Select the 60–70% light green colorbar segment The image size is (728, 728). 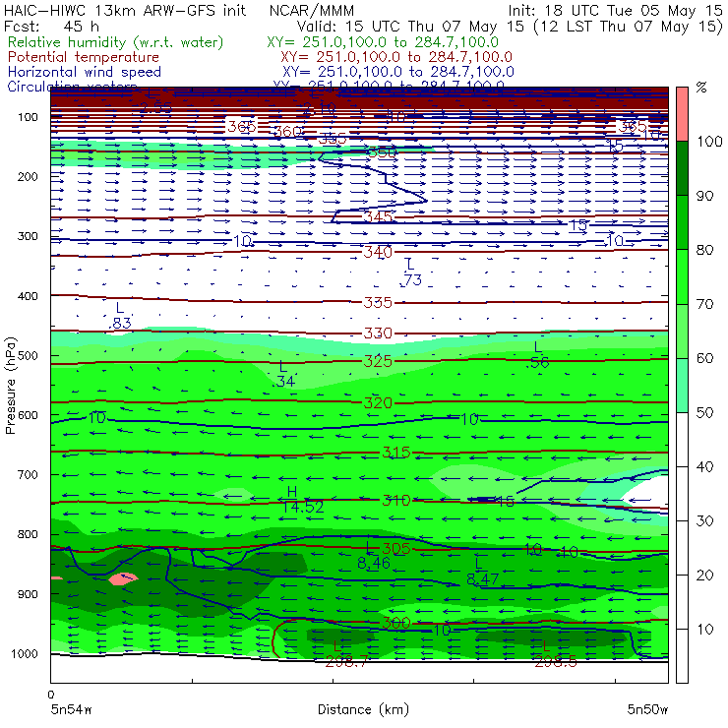point(682,331)
